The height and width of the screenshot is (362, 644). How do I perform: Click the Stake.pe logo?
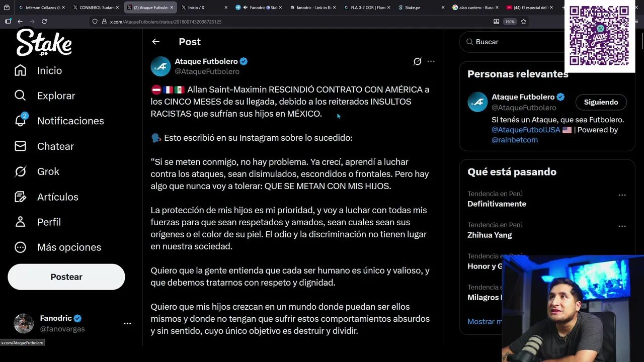pos(44,42)
